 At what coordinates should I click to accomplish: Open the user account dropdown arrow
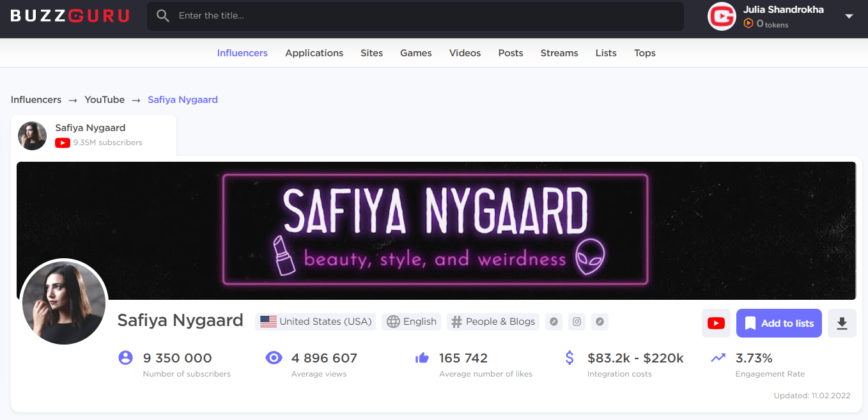[x=849, y=16]
